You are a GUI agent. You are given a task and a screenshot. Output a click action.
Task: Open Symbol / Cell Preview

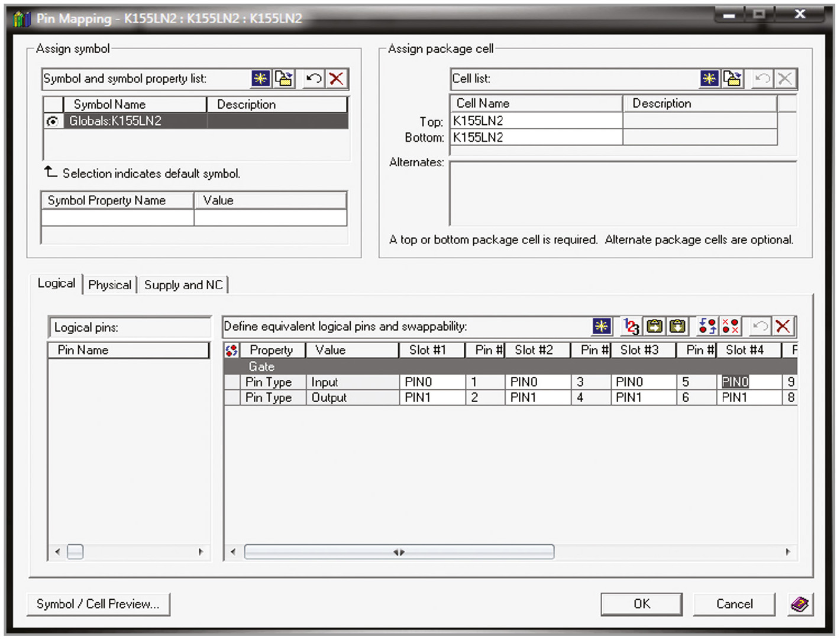[x=98, y=604]
